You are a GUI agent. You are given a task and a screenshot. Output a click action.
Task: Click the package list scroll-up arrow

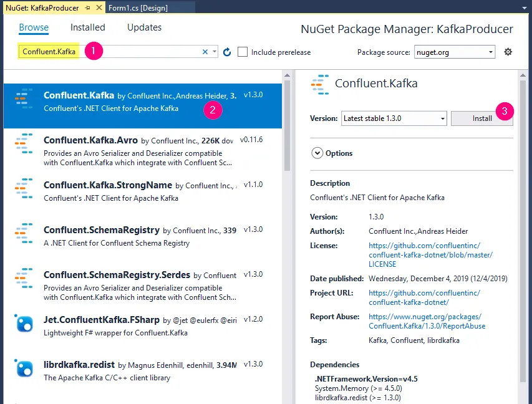287,75
